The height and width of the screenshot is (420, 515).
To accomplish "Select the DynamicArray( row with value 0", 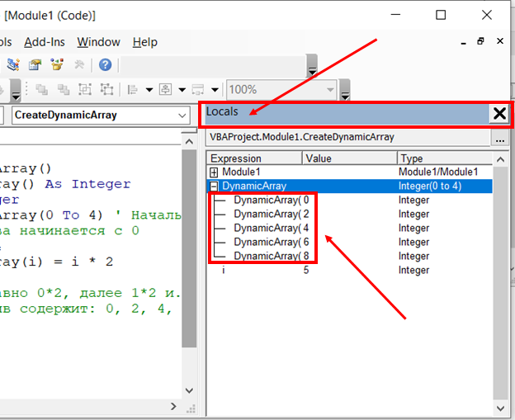I will tap(349, 200).
